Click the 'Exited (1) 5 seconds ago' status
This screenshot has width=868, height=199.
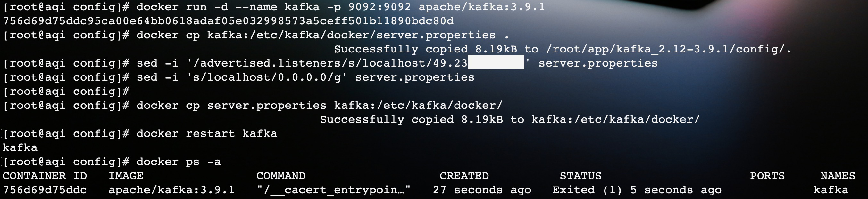pos(637,190)
